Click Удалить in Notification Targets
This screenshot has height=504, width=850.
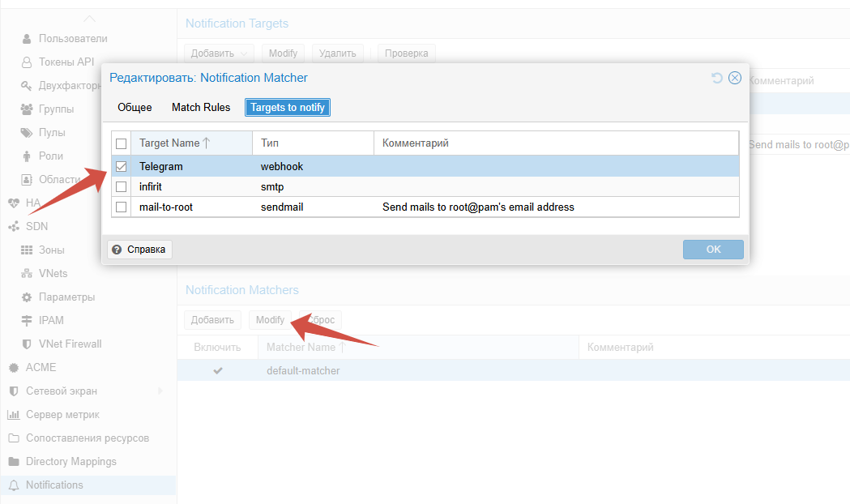pyautogui.click(x=338, y=53)
